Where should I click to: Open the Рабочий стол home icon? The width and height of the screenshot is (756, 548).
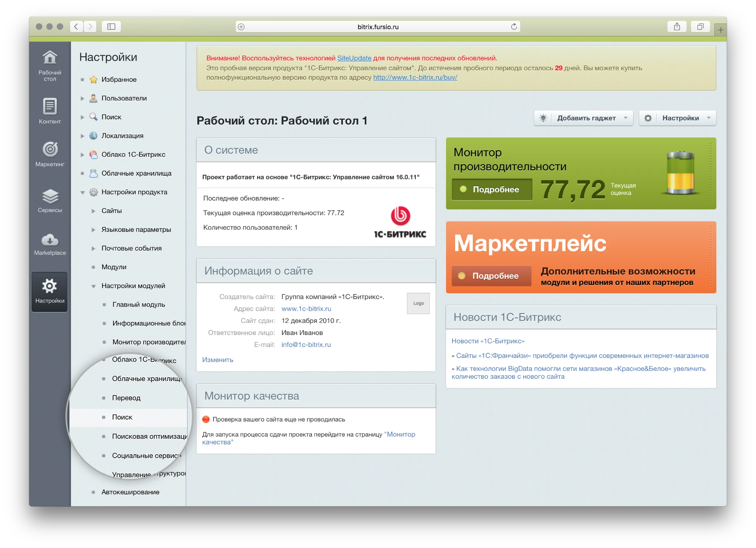[x=50, y=58]
